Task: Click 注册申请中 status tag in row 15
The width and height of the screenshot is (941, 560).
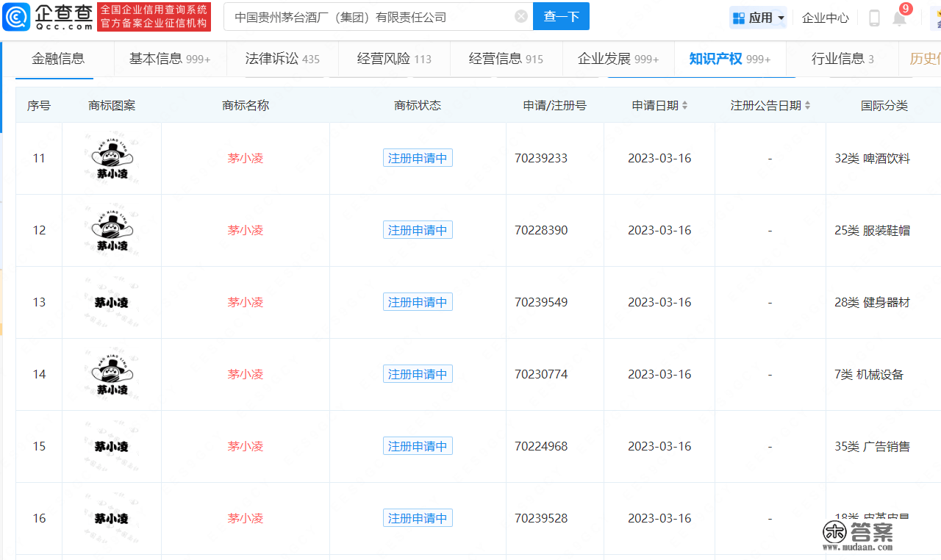Action: (x=418, y=446)
